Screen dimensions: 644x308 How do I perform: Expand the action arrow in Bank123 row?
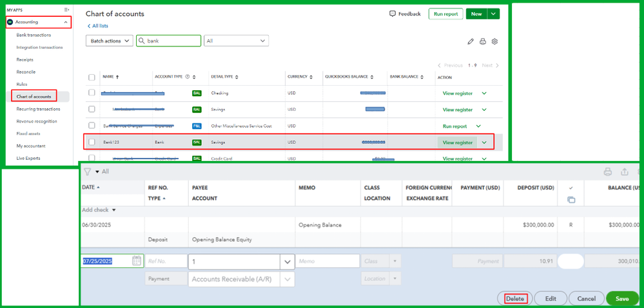pos(484,142)
